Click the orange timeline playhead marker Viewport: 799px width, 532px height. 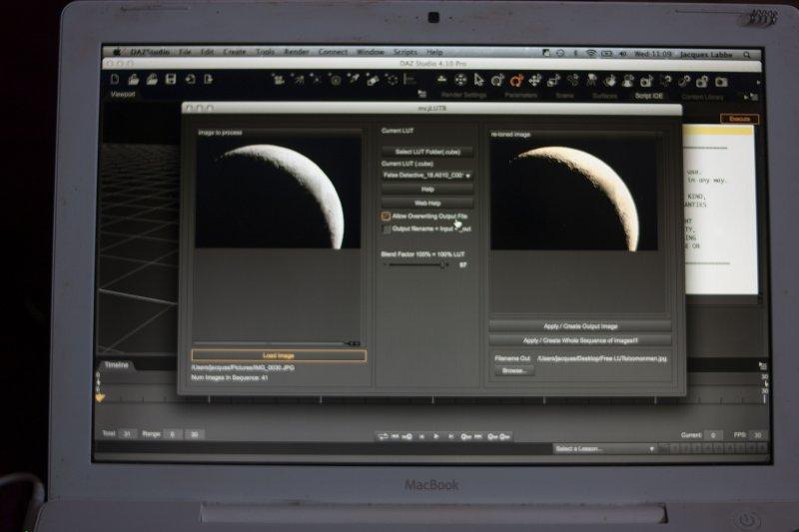click(x=101, y=397)
